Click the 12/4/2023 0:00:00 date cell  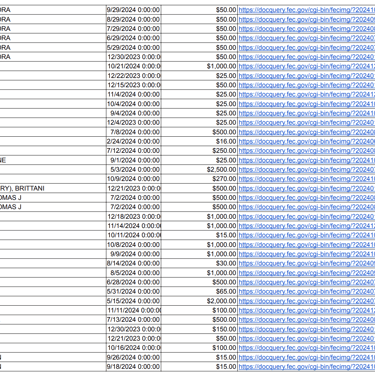tap(134, 123)
